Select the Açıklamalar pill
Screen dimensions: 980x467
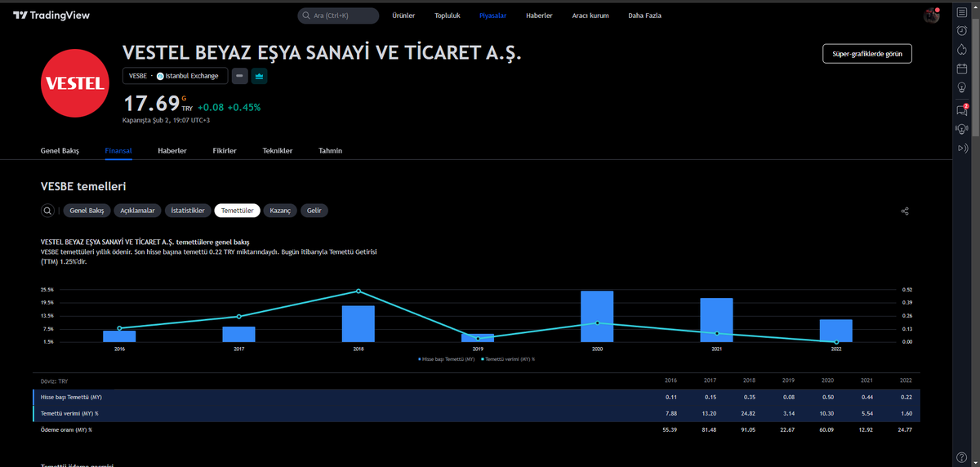[137, 211]
